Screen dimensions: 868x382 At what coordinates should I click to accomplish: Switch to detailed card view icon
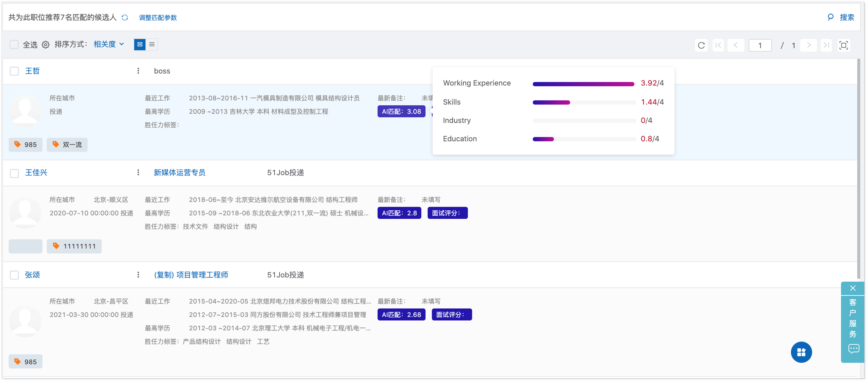coord(139,44)
